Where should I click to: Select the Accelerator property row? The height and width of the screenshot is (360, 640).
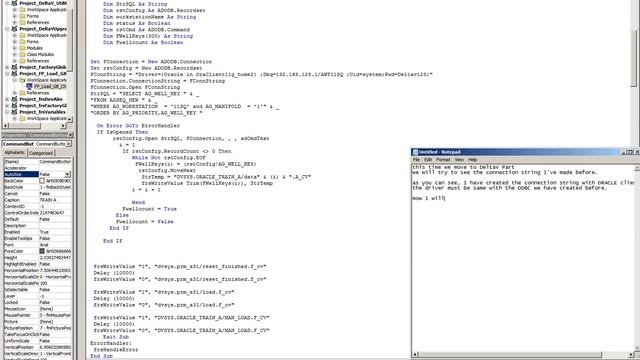[38, 168]
